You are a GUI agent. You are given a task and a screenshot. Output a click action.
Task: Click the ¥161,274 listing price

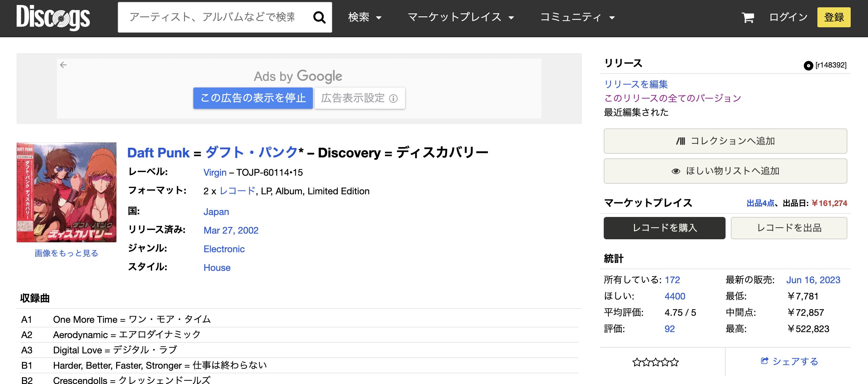(x=829, y=203)
